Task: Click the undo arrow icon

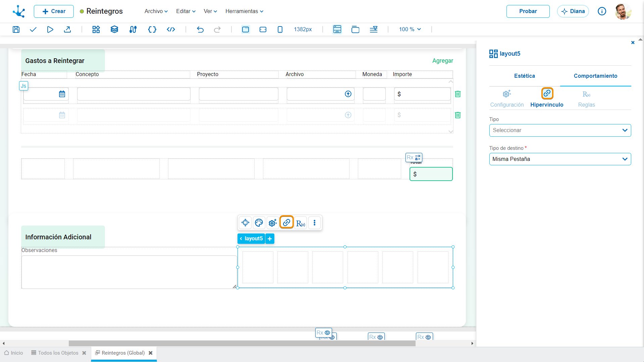Action: [x=200, y=29]
